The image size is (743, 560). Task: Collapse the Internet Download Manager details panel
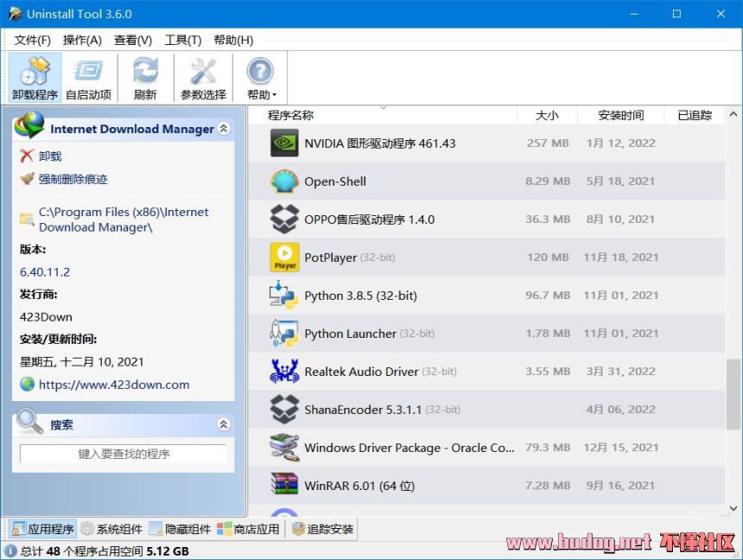224,129
